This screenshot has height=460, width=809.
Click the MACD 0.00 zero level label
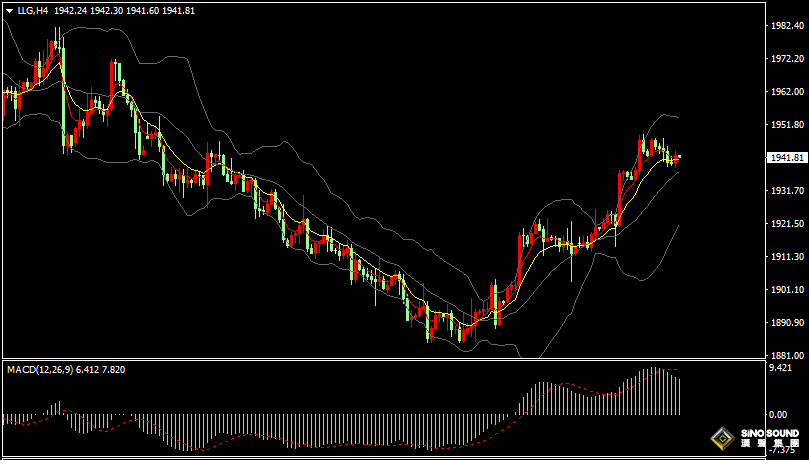[776, 414]
